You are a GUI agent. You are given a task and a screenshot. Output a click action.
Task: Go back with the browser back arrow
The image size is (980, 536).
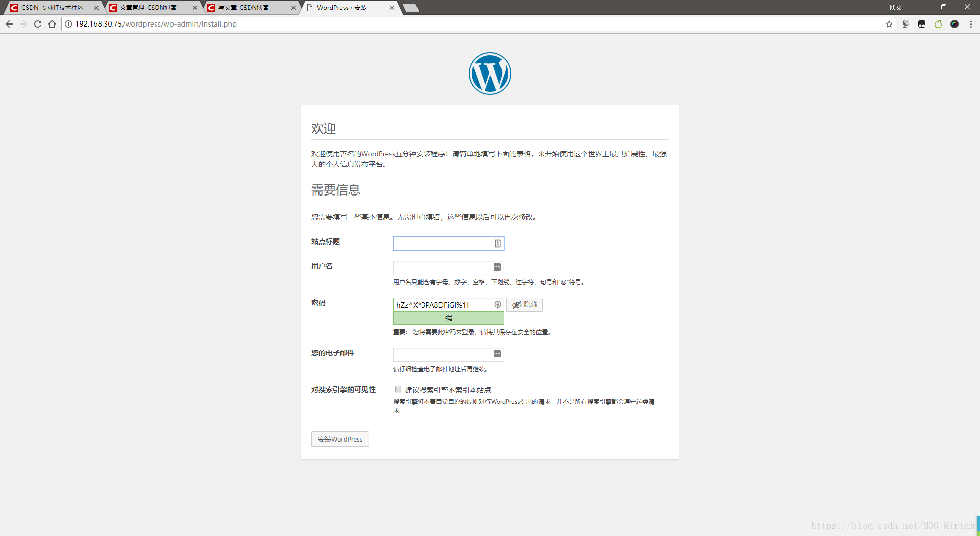9,24
